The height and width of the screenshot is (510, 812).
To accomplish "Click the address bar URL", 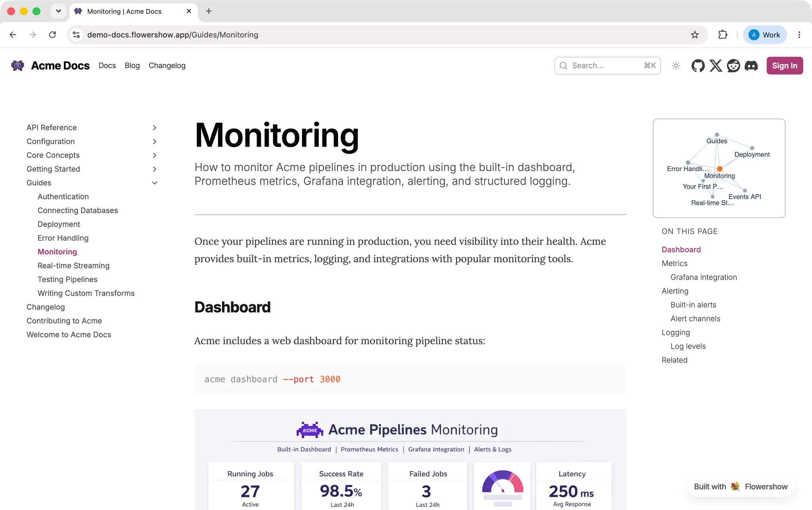I will 172,35.
